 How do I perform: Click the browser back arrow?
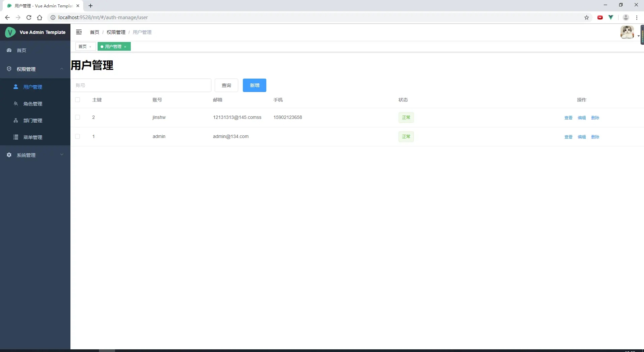point(7,17)
